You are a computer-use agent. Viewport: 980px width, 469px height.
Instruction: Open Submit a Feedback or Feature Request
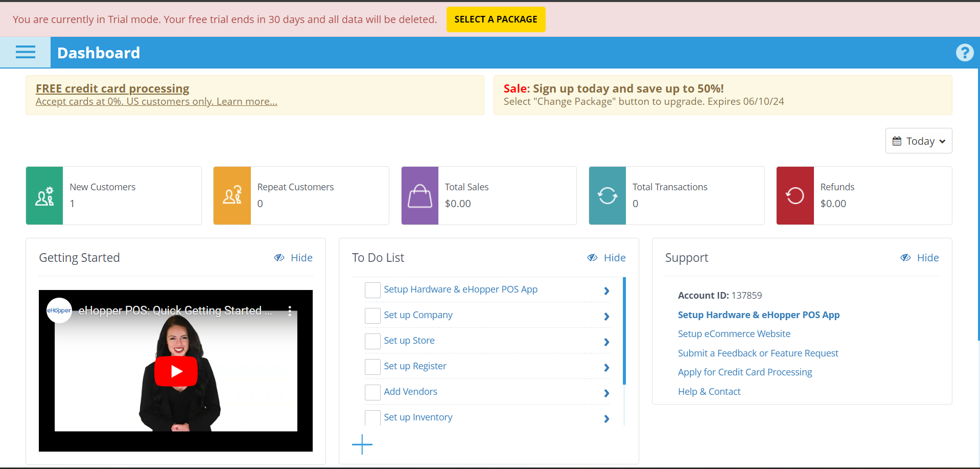click(758, 353)
